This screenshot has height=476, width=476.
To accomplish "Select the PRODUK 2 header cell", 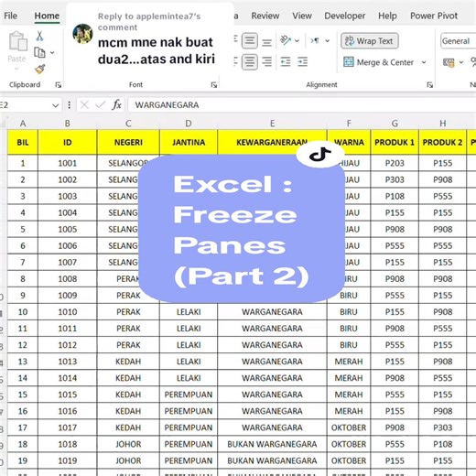I will (x=443, y=142).
